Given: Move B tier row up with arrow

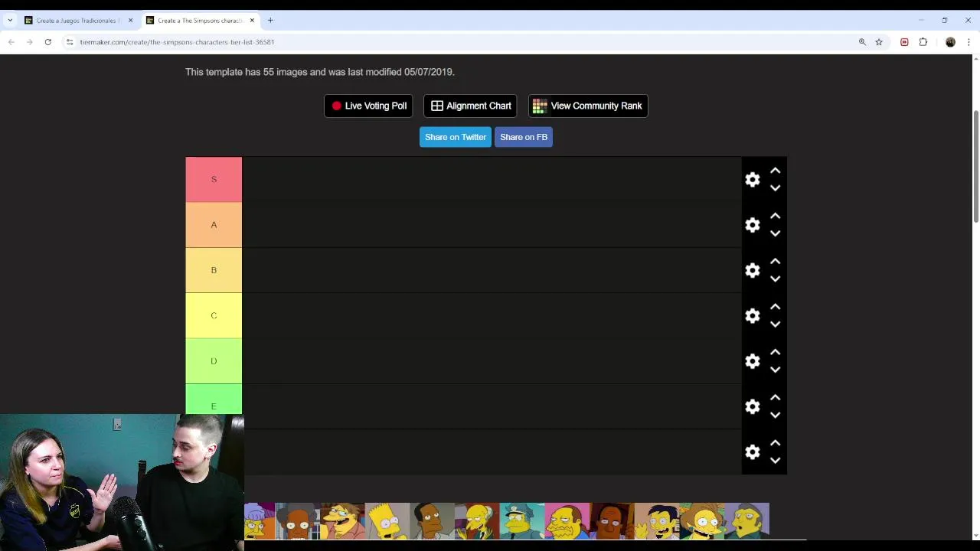Looking at the screenshot, I should [775, 262].
